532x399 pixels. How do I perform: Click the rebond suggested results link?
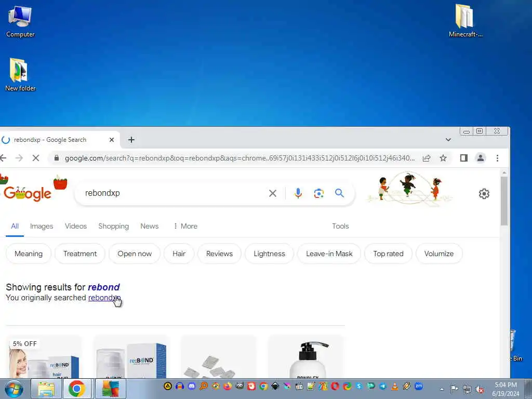(x=104, y=287)
